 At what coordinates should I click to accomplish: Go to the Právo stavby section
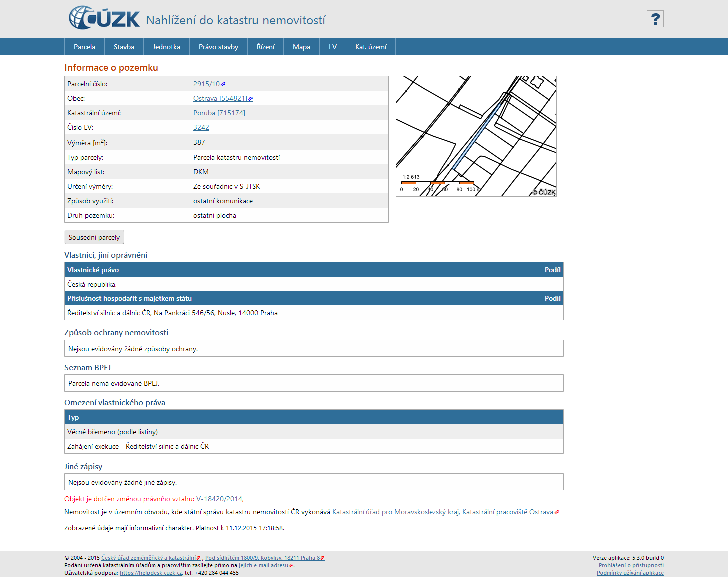click(218, 47)
